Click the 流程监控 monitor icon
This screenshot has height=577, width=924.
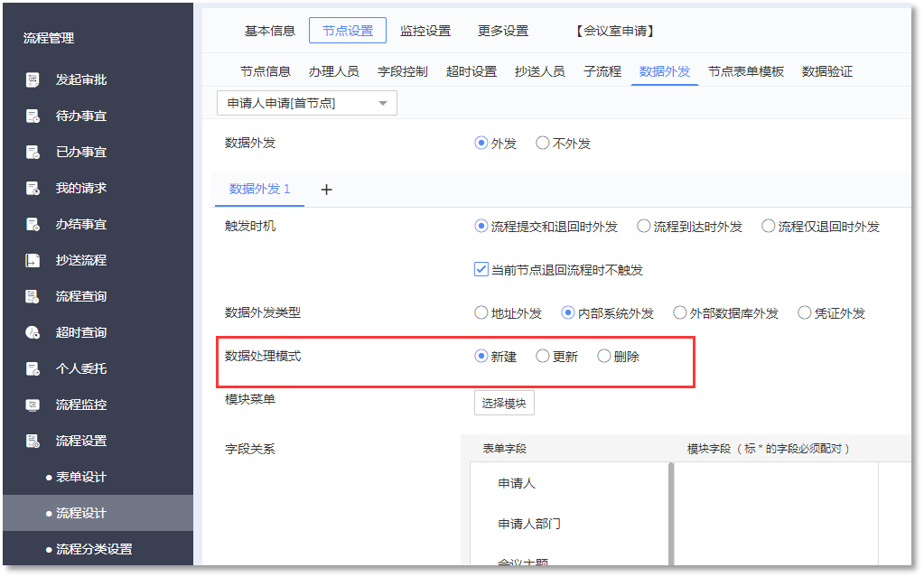click(33, 405)
